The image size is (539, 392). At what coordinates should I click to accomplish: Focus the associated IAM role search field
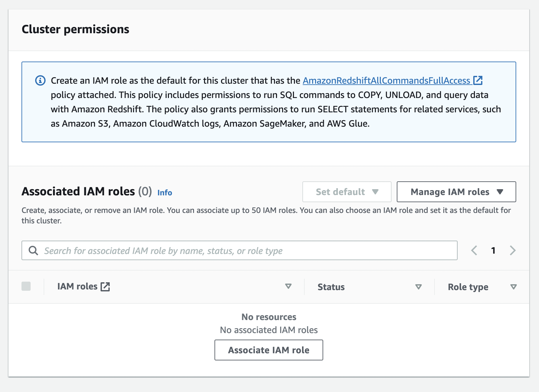[247, 250]
